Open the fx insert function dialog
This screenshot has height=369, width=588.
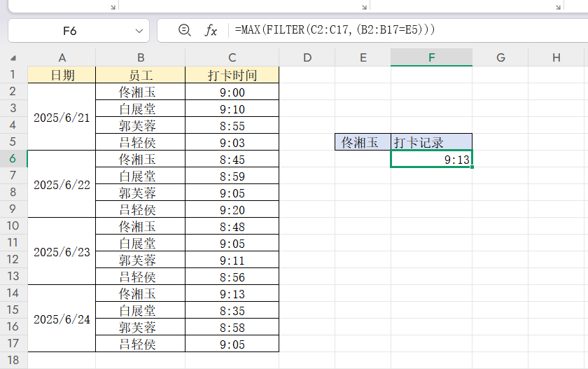211,30
